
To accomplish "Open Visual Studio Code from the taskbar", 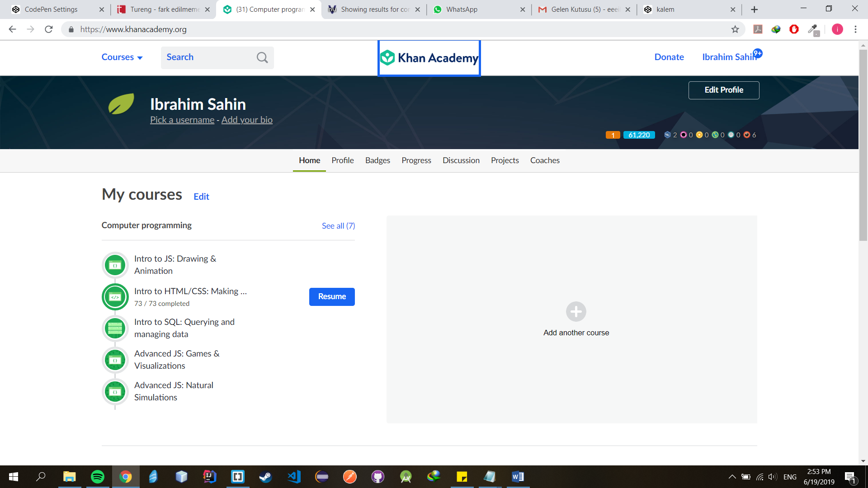I will coord(294,477).
